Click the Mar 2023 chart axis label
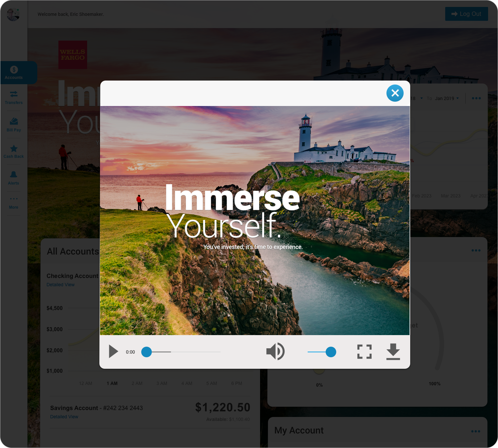The image size is (498, 448). (x=451, y=196)
